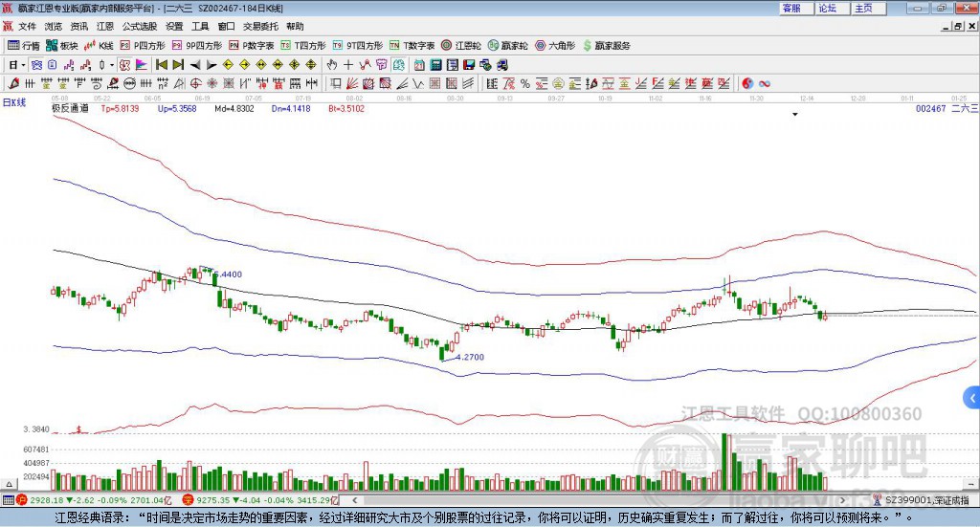Open the 设置 menu
The width and height of the screenshot is (980, 527).
click(174, 26)
